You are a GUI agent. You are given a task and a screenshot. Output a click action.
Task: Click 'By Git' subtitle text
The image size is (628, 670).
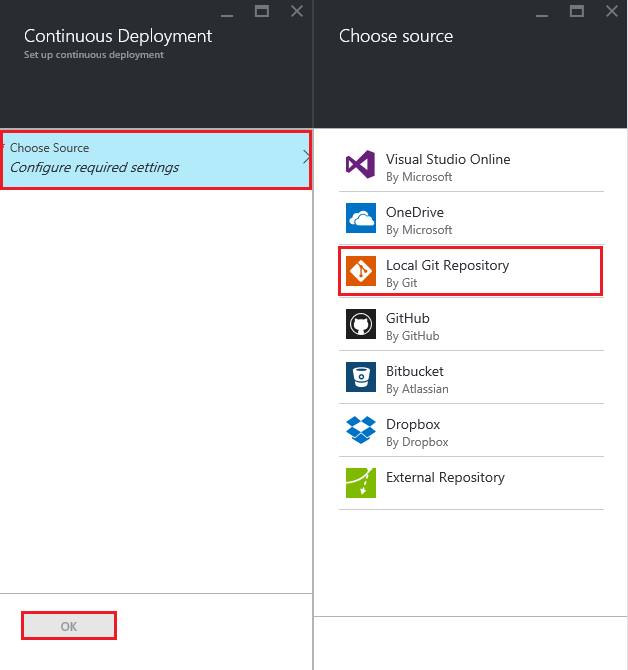pyautogui.click(x=401, y=283)
